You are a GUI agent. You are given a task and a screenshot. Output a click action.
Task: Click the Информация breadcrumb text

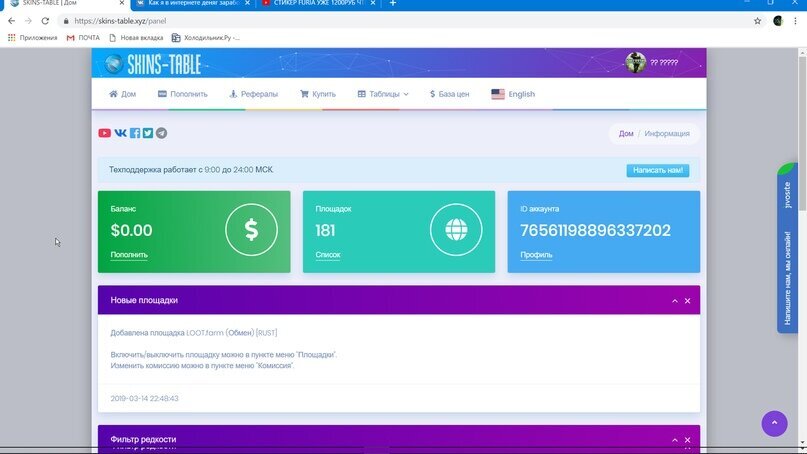tap(667, 133)
